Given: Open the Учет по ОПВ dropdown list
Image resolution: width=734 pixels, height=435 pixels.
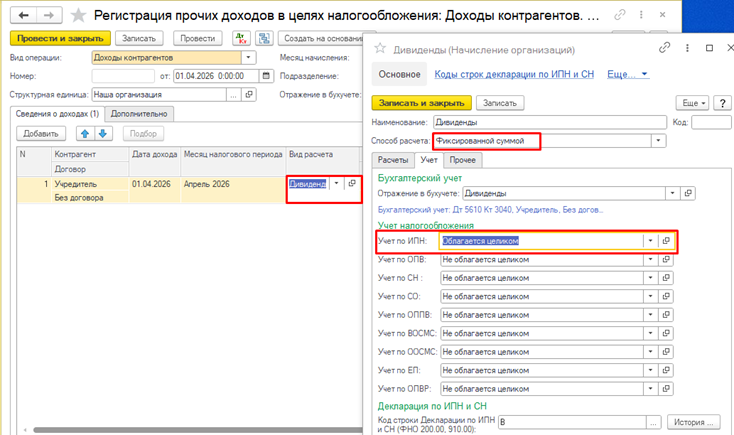Looking at the screenshot, I should pyautogui.click(x=650, y=260).
